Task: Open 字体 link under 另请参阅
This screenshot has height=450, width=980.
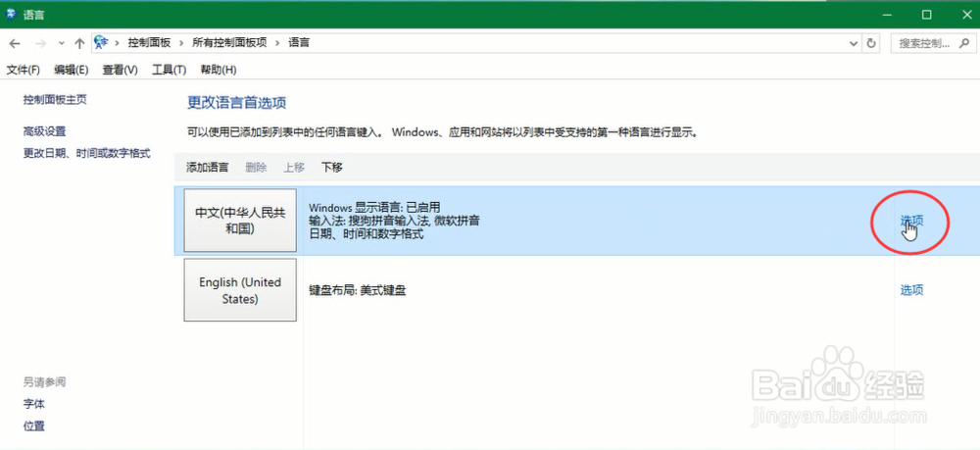Action: pos(34,404)
